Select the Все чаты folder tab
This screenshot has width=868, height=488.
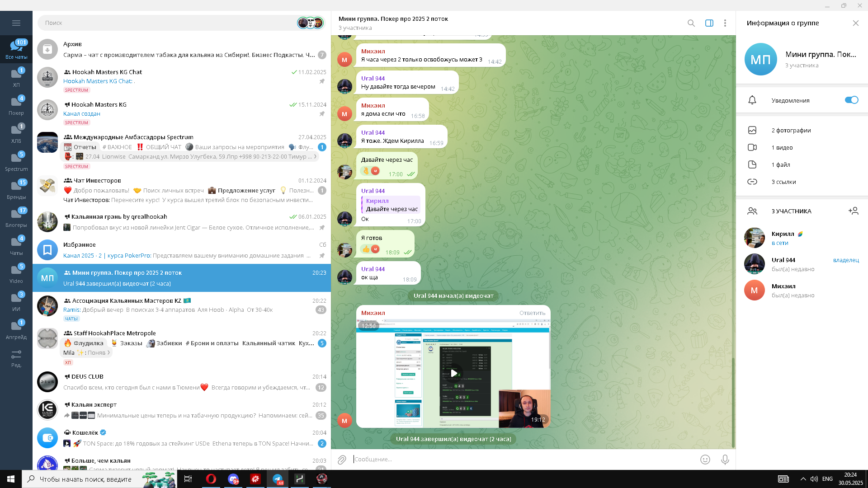tap(16, 49)
